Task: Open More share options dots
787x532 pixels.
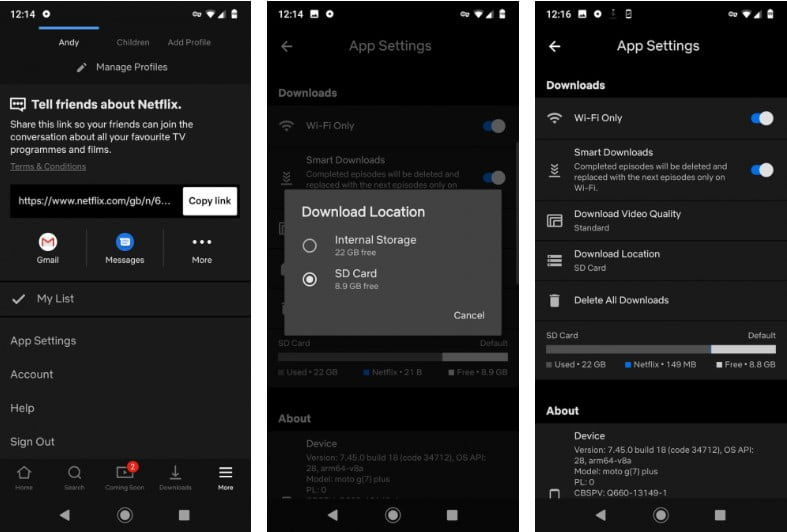Action: [202, 243]
